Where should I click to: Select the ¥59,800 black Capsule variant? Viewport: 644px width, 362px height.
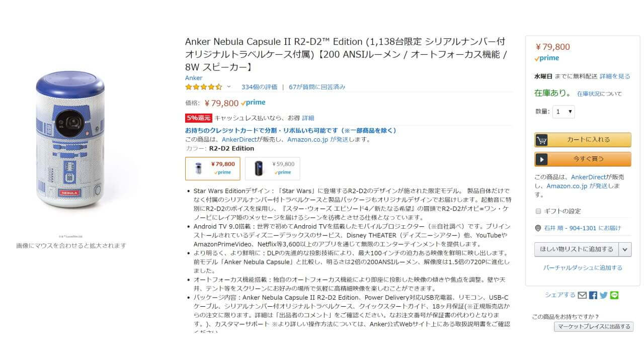[272, 168]
